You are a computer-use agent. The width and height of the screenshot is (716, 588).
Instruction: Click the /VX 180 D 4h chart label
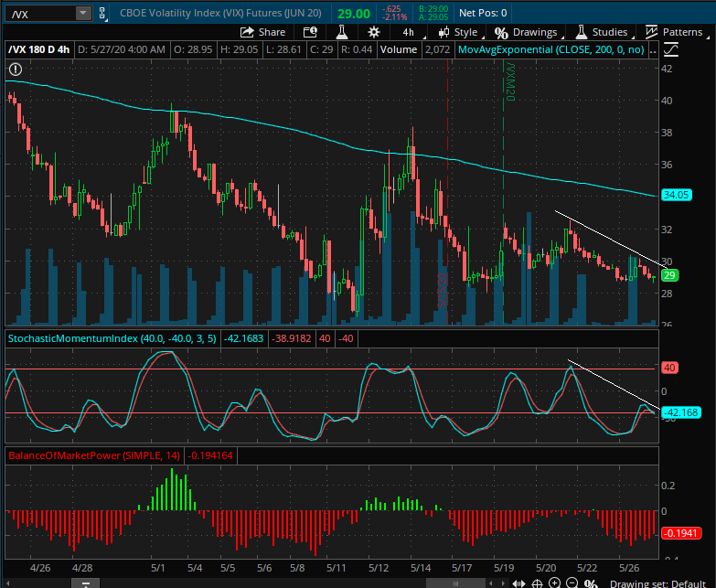pos(39,49)
